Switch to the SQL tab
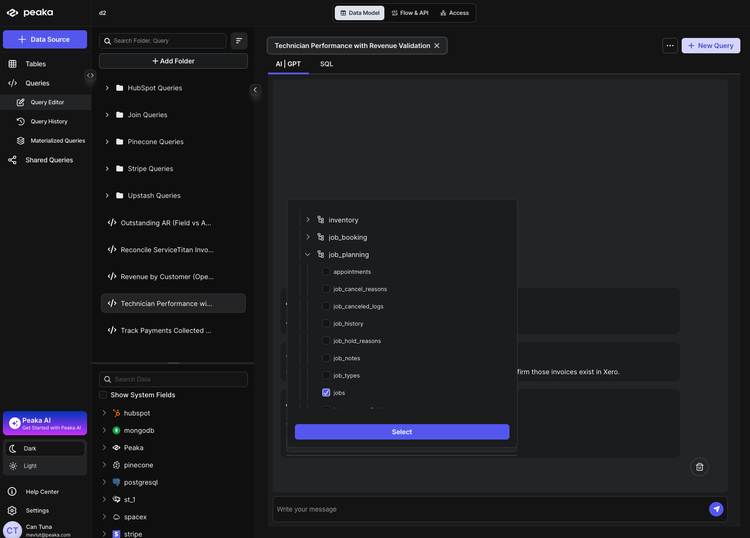 [x=326, y=64]
